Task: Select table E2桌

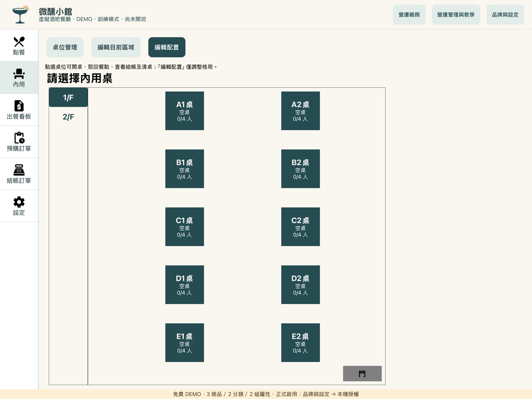Action: click(x=301, y=343)
